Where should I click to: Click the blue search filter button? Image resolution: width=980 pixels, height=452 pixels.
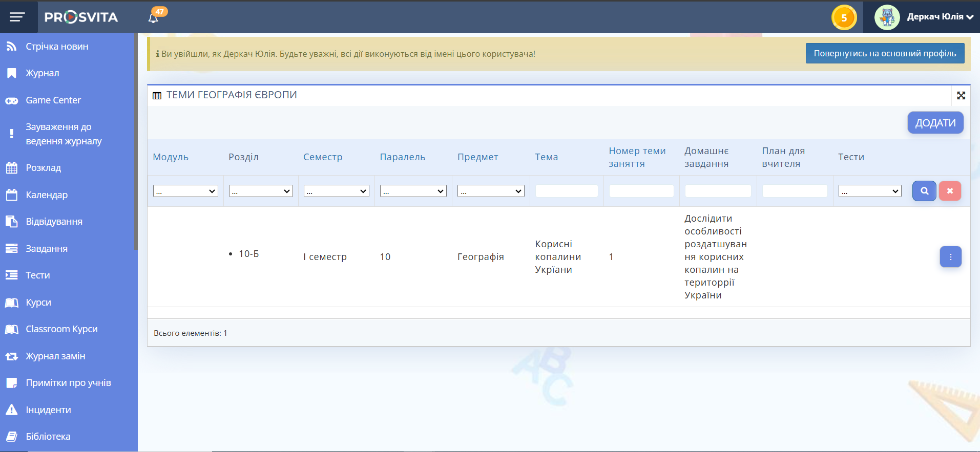tap(924, 191)
